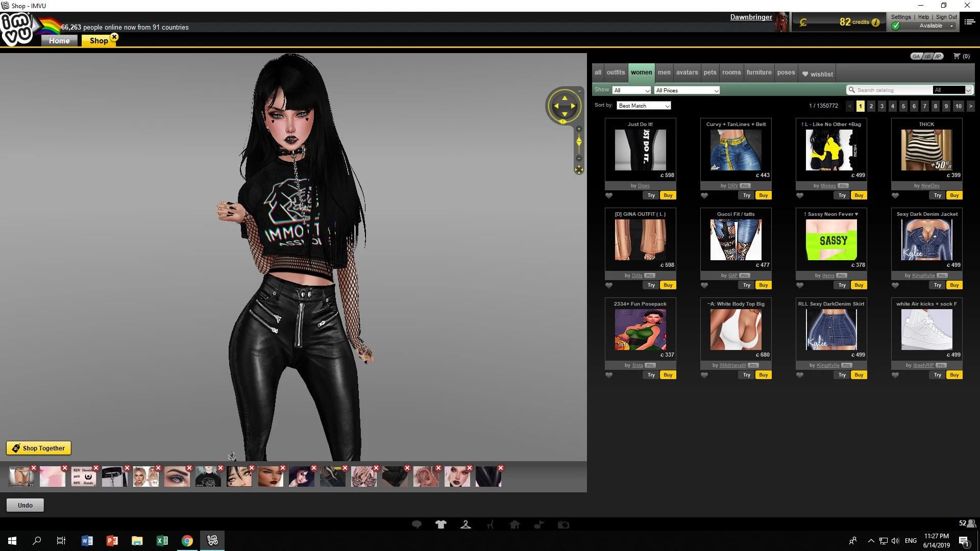Click Shop Together button
The height and width of the screenshot is (551, 980).
(x=39, y=448)
